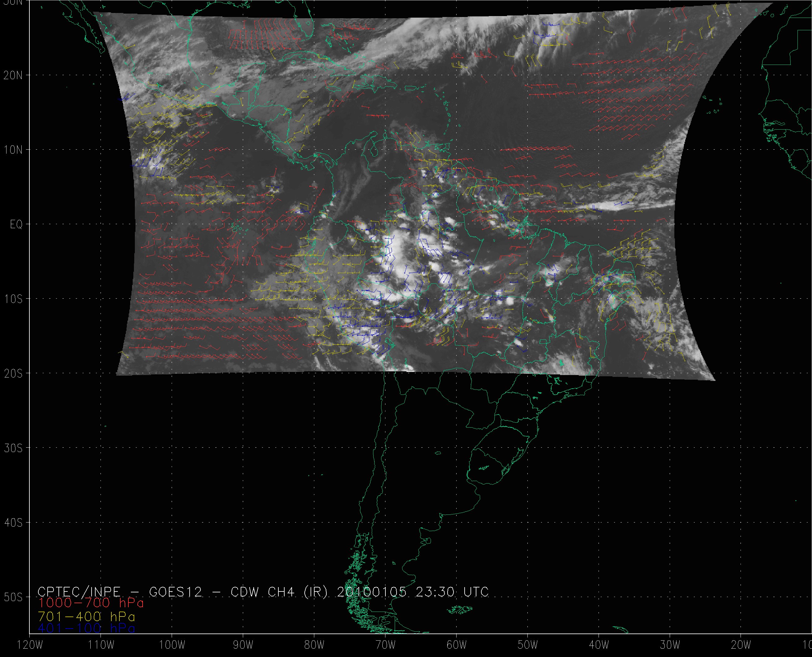
Task: Click the 30S latitude axis label
Action: pyautogui.click(x=13, y=448)
